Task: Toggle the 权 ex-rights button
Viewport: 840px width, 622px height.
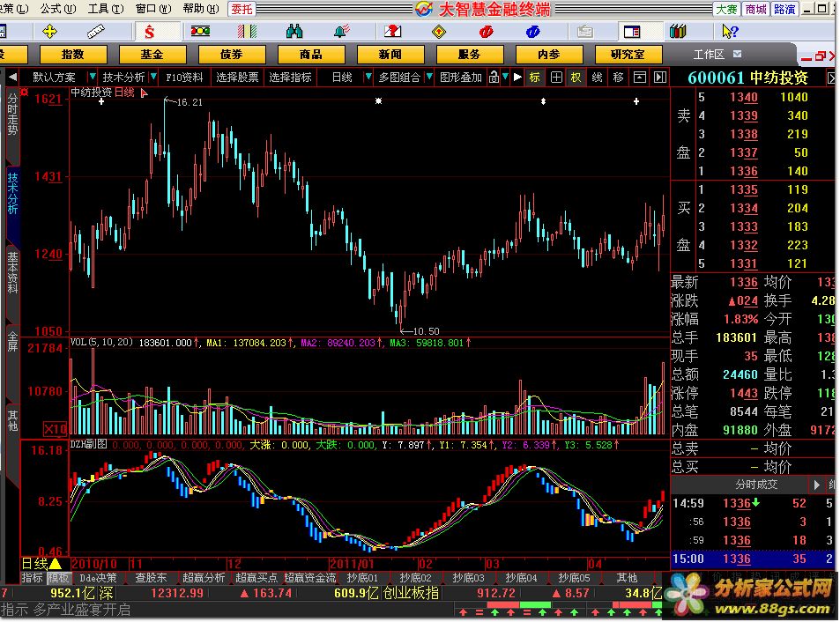Action: (x=576, y=77)
